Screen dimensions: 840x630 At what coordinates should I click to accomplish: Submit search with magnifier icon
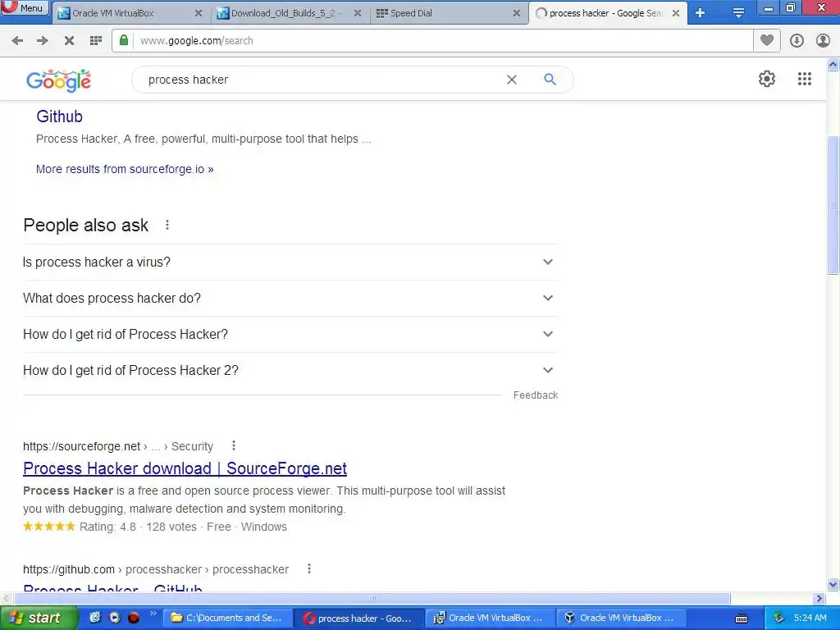click(550, 80)
